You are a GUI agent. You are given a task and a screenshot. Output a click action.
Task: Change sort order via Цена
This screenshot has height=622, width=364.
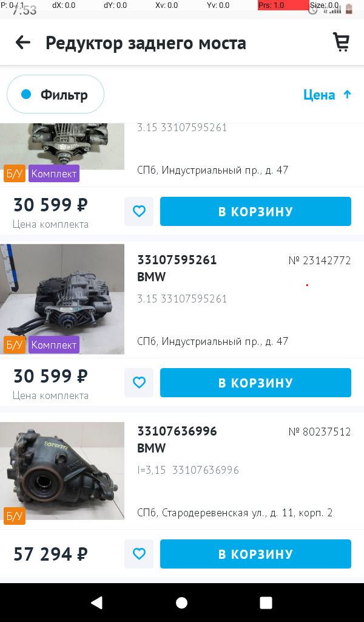point(319,95)
